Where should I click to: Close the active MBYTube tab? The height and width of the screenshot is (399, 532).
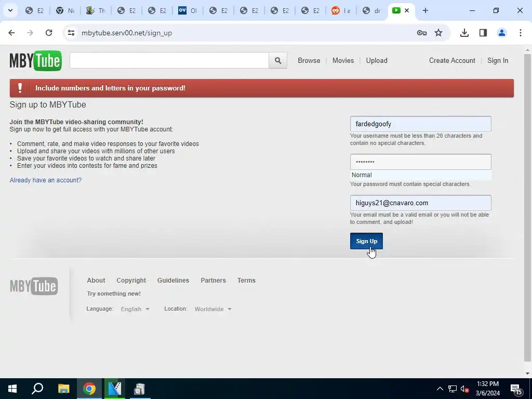point(407,10)
